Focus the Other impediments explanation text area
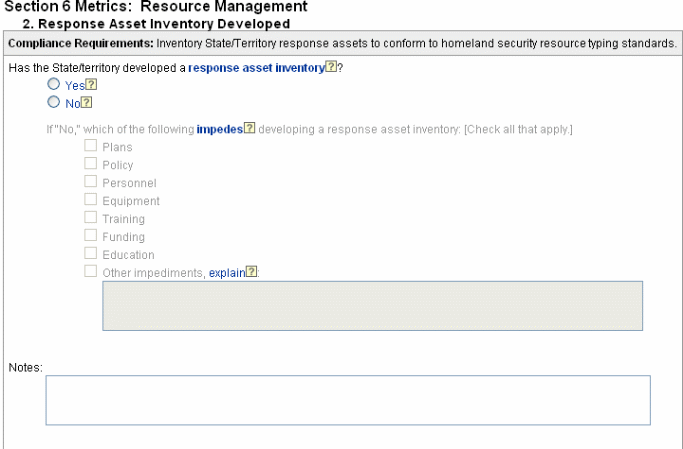683x449 pixels. tap(372, 306)
